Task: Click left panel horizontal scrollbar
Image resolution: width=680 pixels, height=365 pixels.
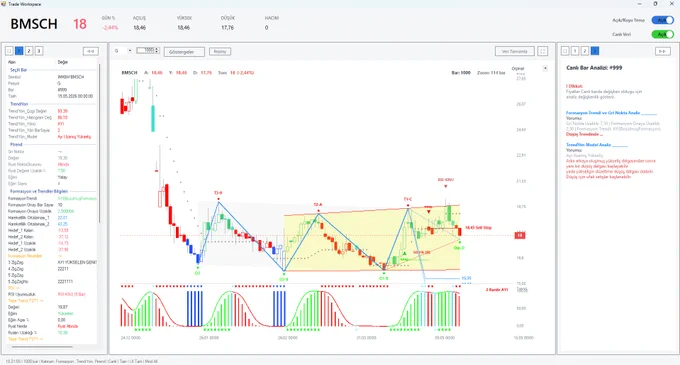Action: [x=42, y=347]
